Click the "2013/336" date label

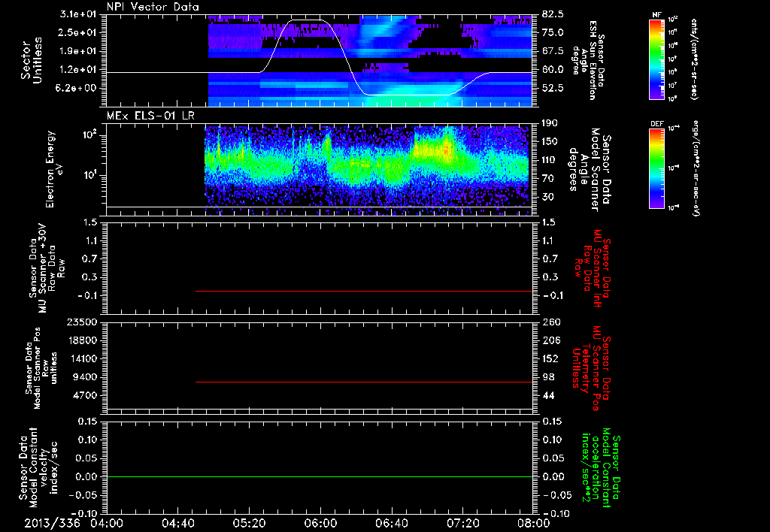(x=53, y=523)
